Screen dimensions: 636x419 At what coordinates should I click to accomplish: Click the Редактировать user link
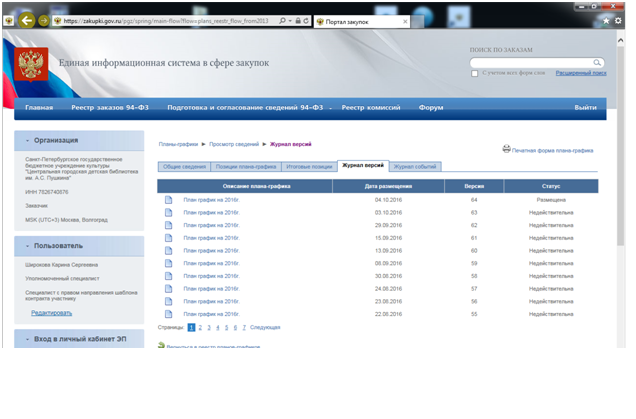pos(52,313)
